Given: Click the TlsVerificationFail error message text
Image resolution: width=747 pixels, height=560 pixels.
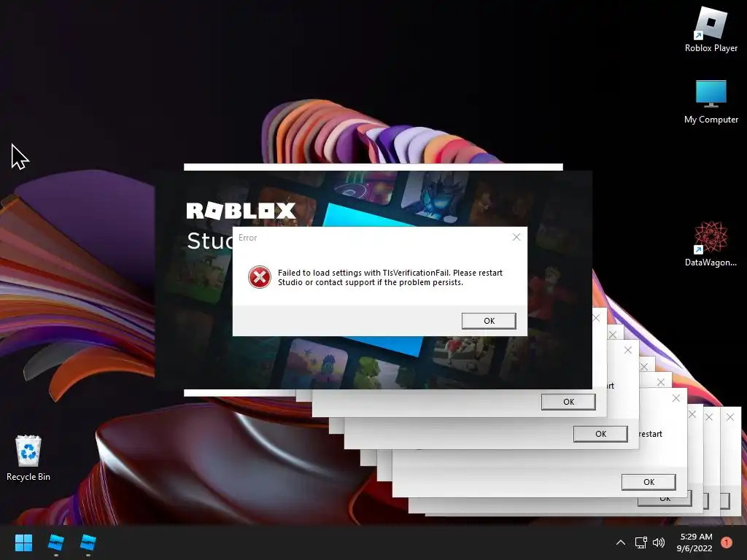Looking at the screenshot, I should tap(390, 278).
